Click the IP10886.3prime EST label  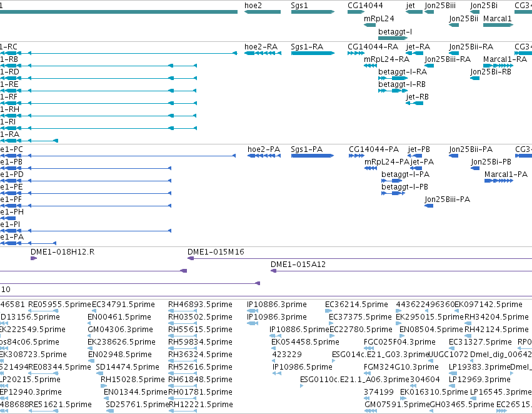[277, 305]
